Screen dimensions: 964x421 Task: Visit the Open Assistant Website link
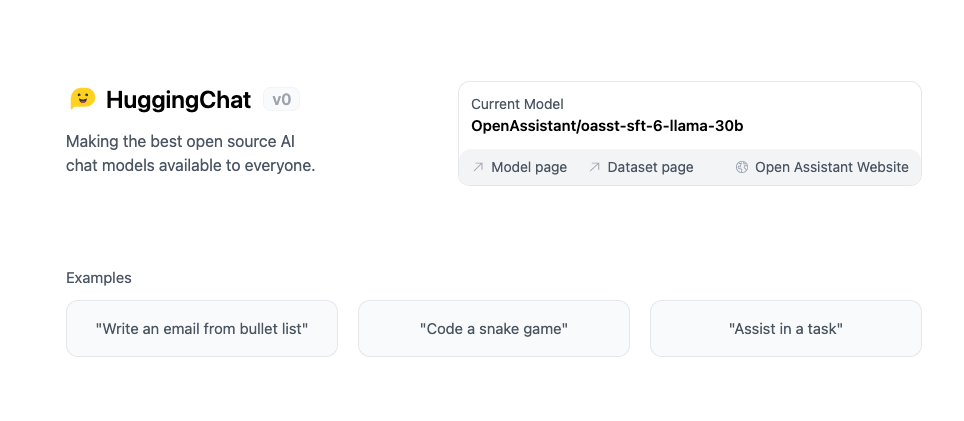pyautogui.click(x=831, y=167)
